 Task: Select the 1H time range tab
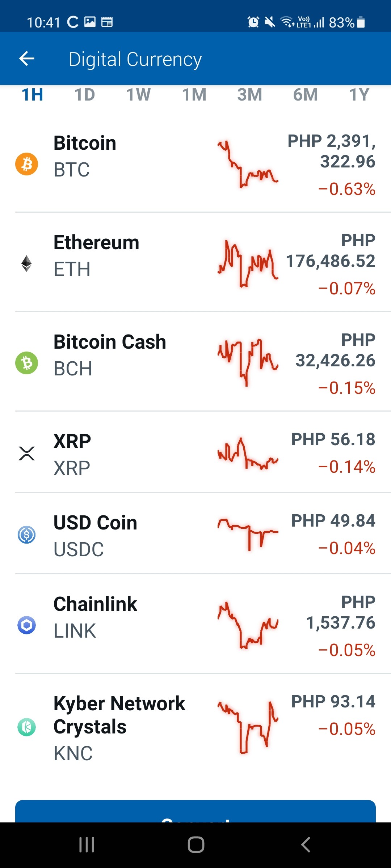33,95
